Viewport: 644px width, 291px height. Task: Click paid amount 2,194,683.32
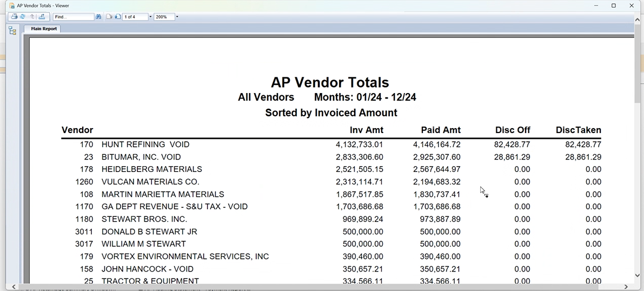point(436,182)
